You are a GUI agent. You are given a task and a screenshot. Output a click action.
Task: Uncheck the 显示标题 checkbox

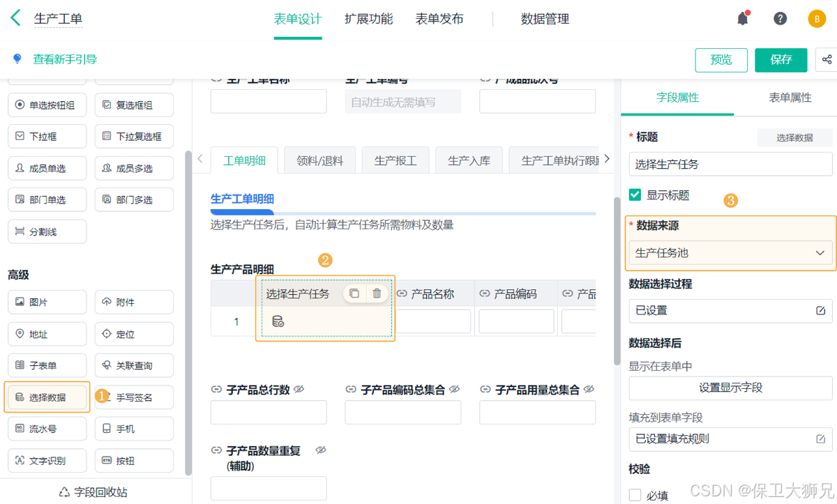click(x=635, y=195)
